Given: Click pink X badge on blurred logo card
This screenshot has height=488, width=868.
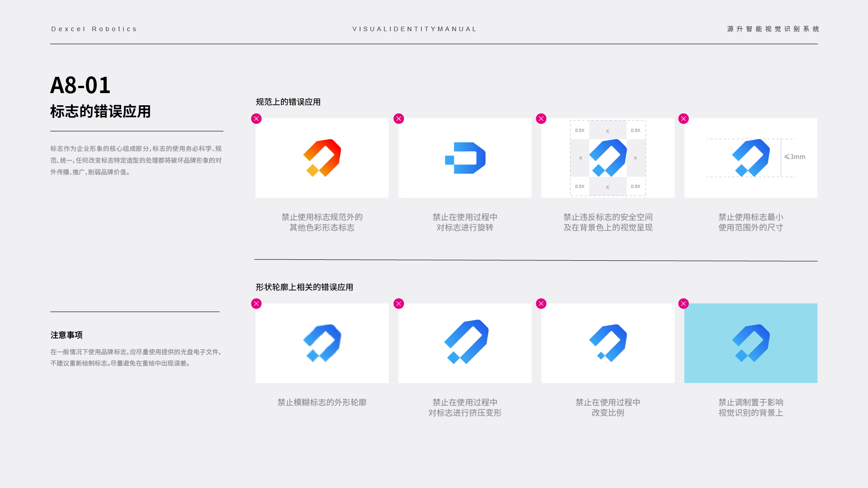Looking at the screenshot, I should pos(256,304).
